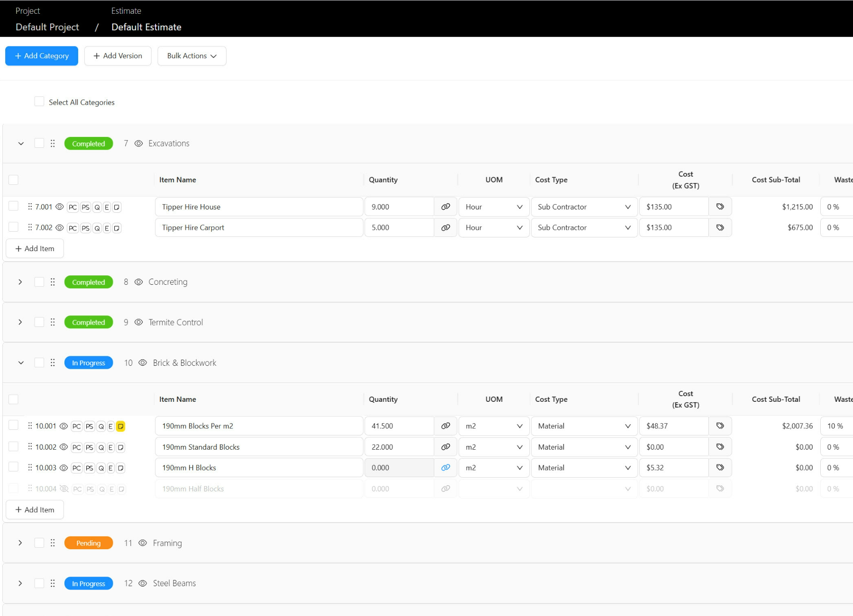853x616 pixels.
Task: Click PC badge on item 7.001
Action: pyautogui.click(x=73, y=207)
